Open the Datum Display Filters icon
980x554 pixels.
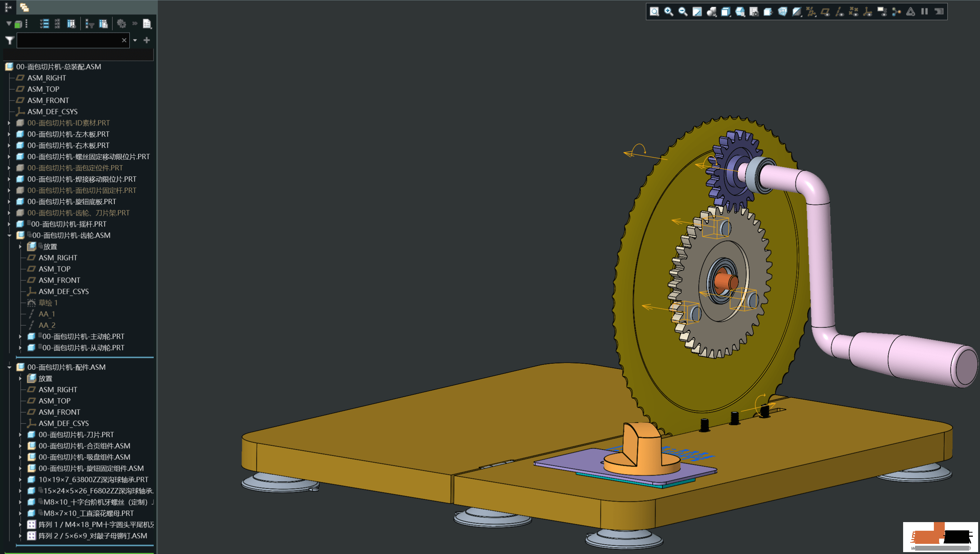click(811, 12)
